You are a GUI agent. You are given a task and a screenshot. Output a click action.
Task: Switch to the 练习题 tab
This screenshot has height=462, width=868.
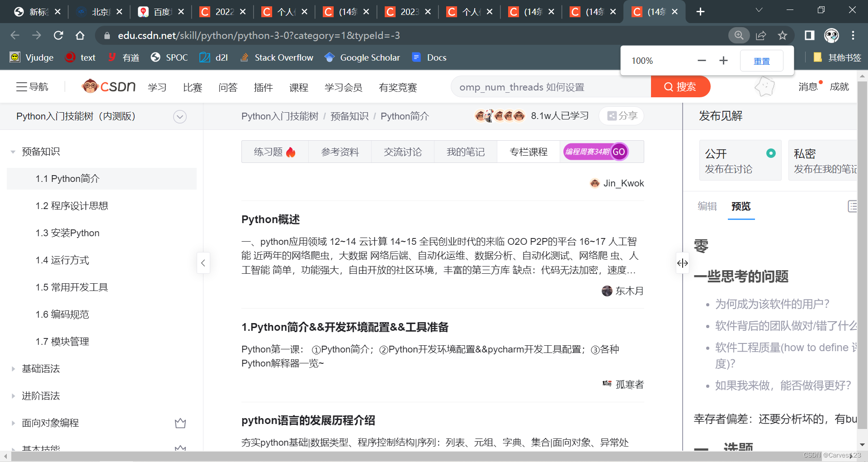tap(275, 152)
